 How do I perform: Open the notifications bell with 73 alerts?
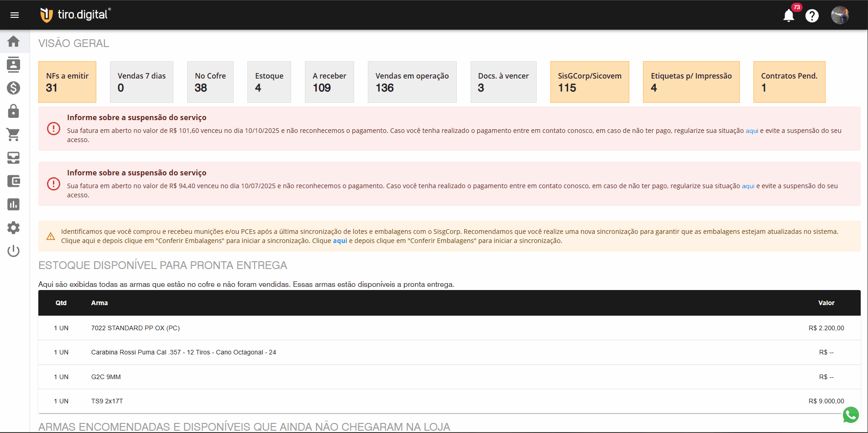[789, 15]
